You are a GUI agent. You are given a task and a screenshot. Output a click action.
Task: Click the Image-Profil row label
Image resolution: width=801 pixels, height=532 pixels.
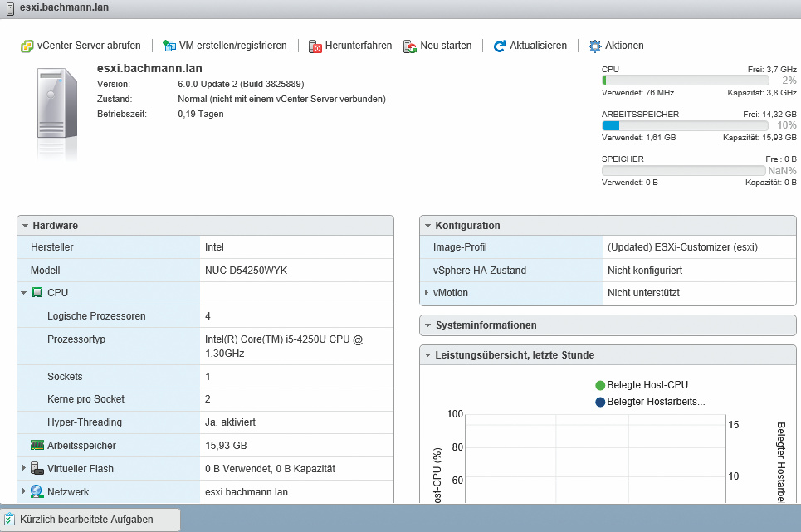(x=460, y=247)
